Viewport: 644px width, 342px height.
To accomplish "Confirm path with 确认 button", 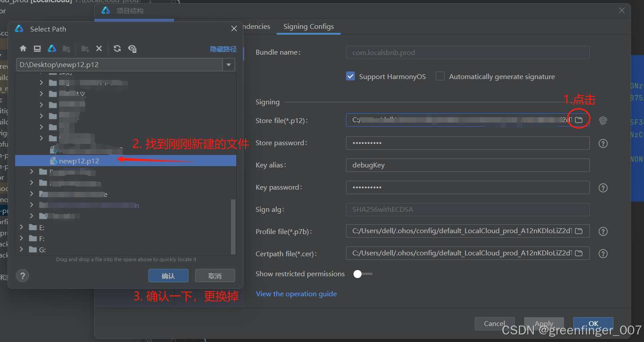I will [168, 276].
